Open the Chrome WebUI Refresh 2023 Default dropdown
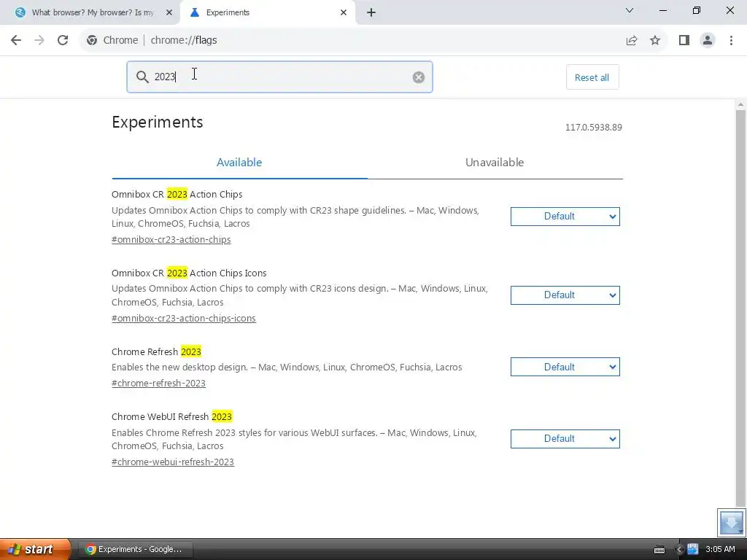The height and width of the screenshot is (560, 747). point(565,438)
